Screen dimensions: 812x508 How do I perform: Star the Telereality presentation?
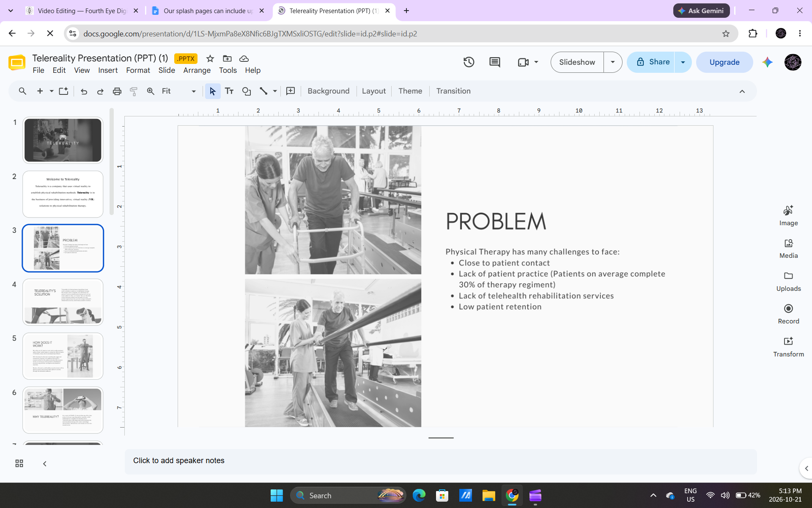pos(210,58)
